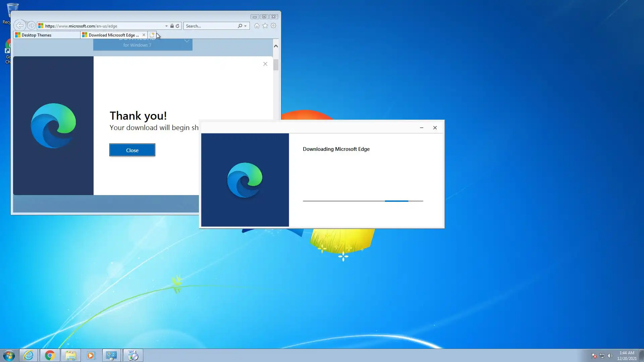
Task: Click the IE forward arrow button
Action: [x=31, y=25]
